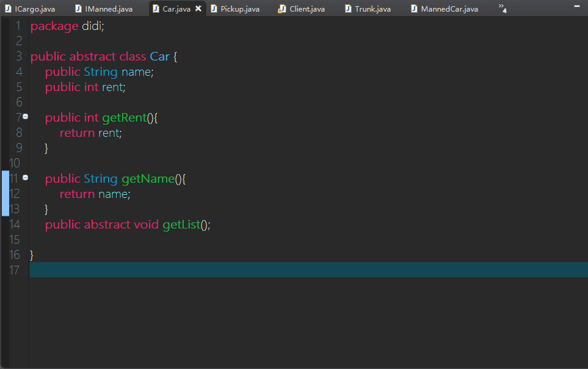Image resolution: width=588 pixels, height=369 pixels.
Task: Click the ICargo.java file icon
Action: (7, 9)
